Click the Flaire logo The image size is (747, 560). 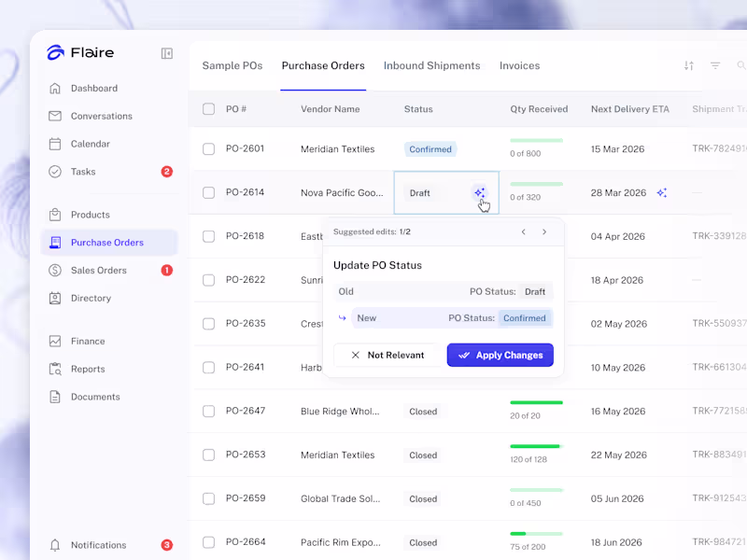(80, 52)
